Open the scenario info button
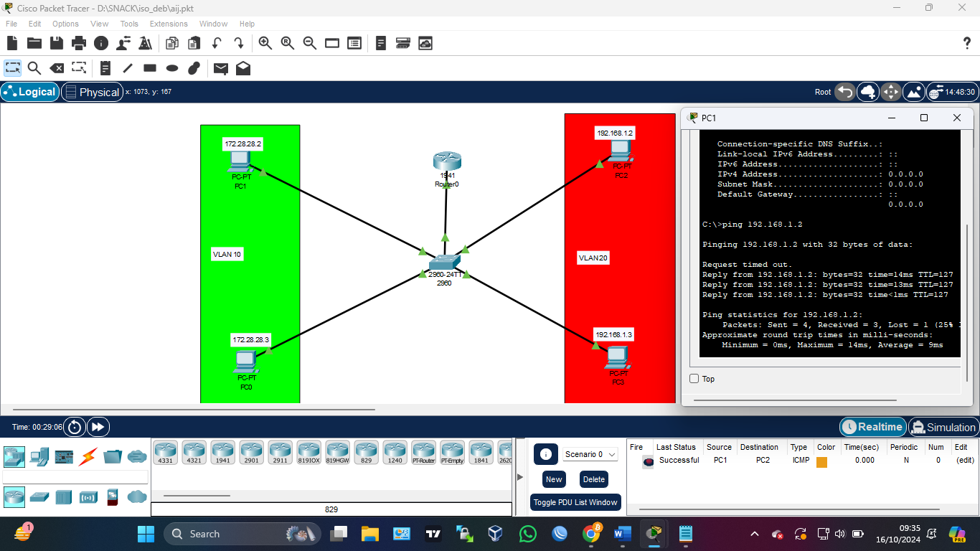This screenshot has height=551, width=980. [x=545, y=454]
